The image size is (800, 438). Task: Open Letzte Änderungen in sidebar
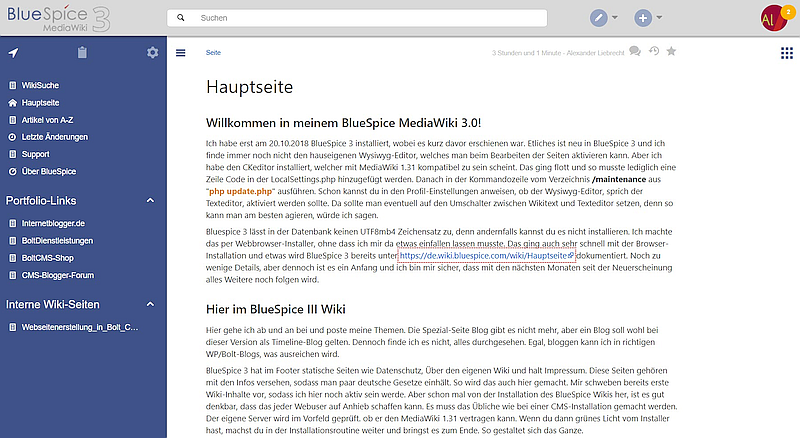(55, 137)
